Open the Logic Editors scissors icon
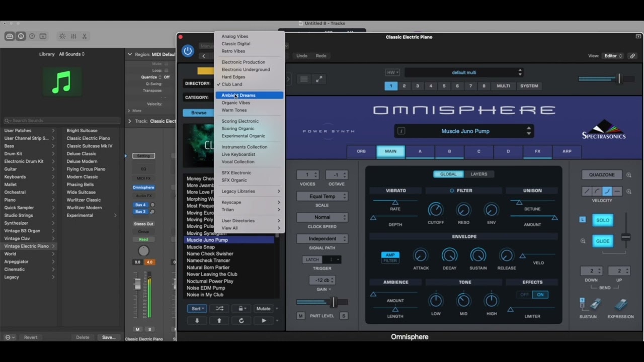Viewport: 644px width, 362px height. [85, 36]
